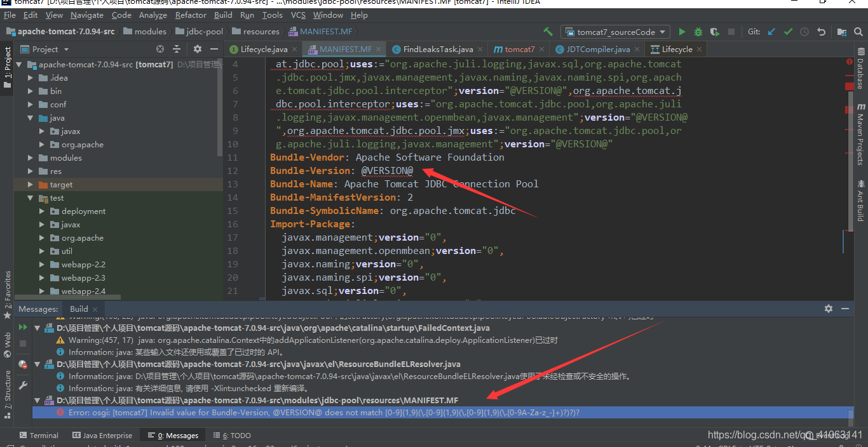Expand the modules folder in tree
Viewport: 868px width, 447px height.
[30, 158]
